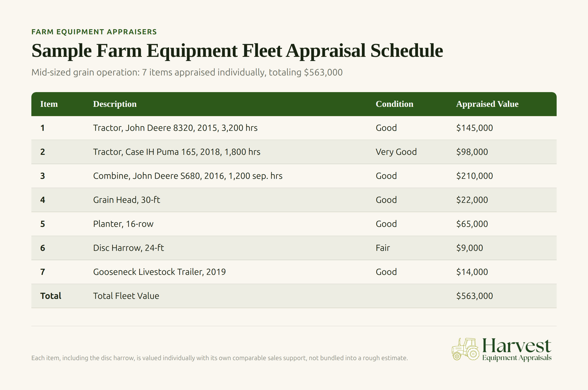588x390 pixels.
Task: Click the 'Description' column header
Action: point(115,104)
